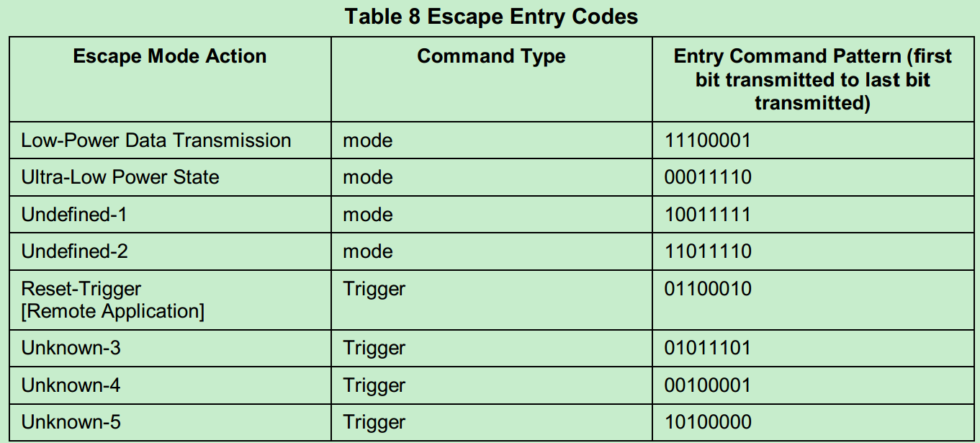Click the '[Remote Application]' text
This screenshot has width=980, height=443.
coord(113,311)
